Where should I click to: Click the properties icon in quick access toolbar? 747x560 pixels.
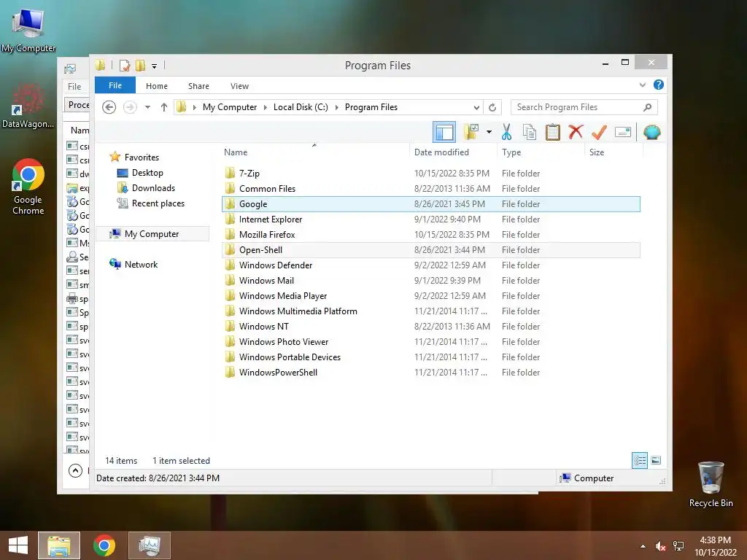coord(124,65)
